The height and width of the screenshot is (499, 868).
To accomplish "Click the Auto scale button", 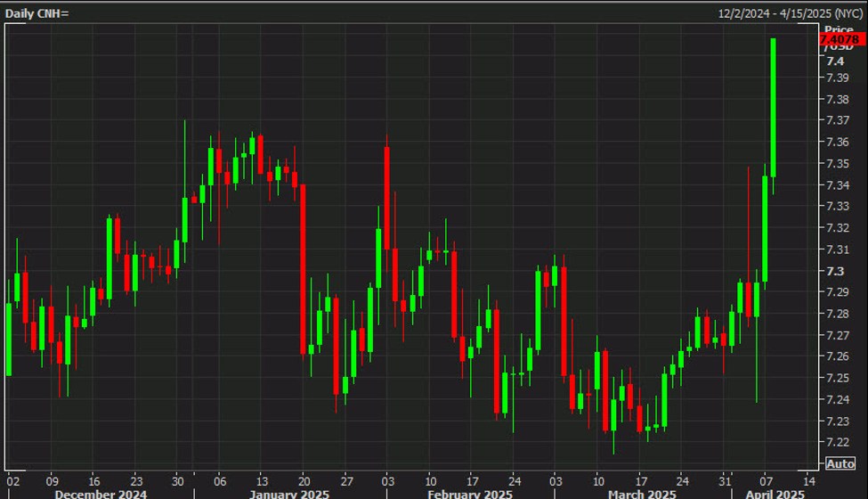I will click(x=840, y=463).
